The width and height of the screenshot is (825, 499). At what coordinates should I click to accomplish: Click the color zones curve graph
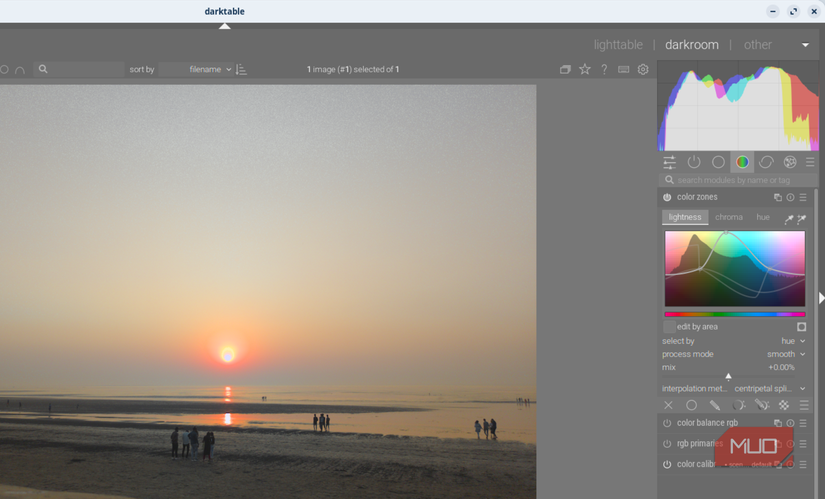click(x=735, y=268)
